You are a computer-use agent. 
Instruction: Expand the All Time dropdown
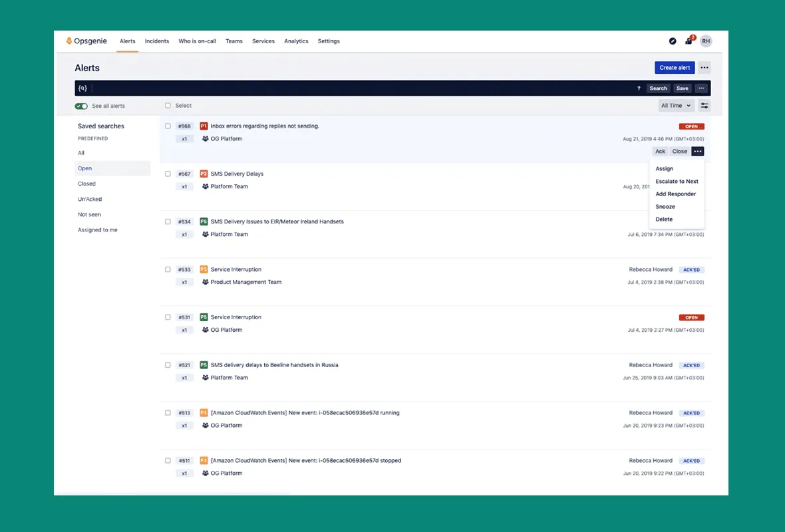(x=676, y=106)
